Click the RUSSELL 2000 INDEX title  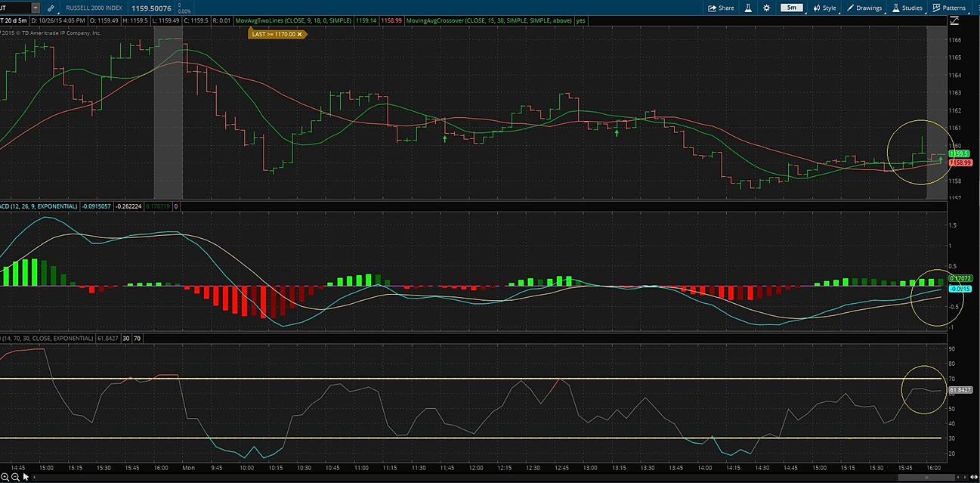tap(95, 8)
